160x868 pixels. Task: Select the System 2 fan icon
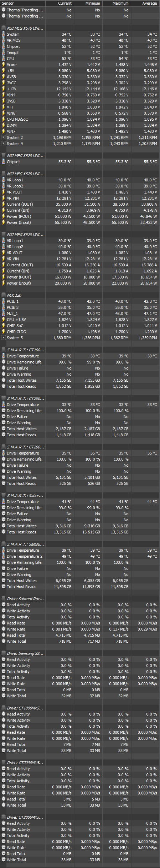[x=3, y=137]
